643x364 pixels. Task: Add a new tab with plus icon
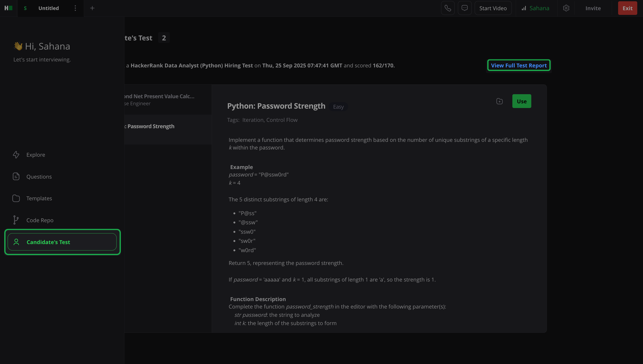pyautogui.click(x=92, y=8)
